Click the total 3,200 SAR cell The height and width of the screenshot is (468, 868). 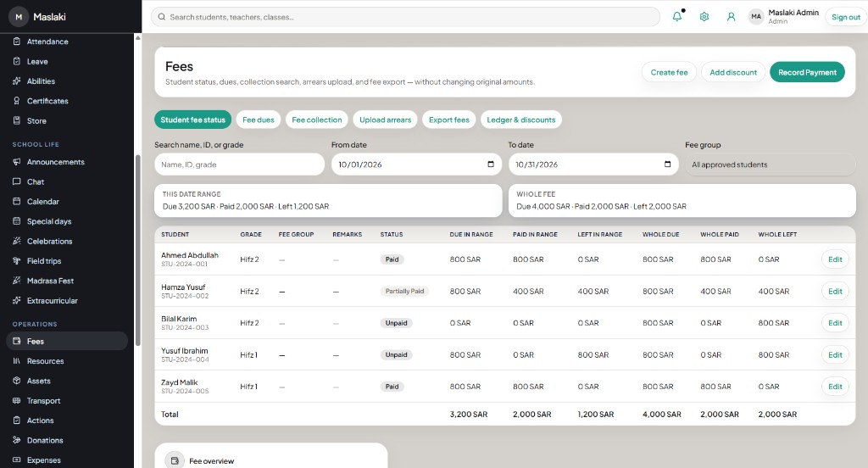[468, 415]
